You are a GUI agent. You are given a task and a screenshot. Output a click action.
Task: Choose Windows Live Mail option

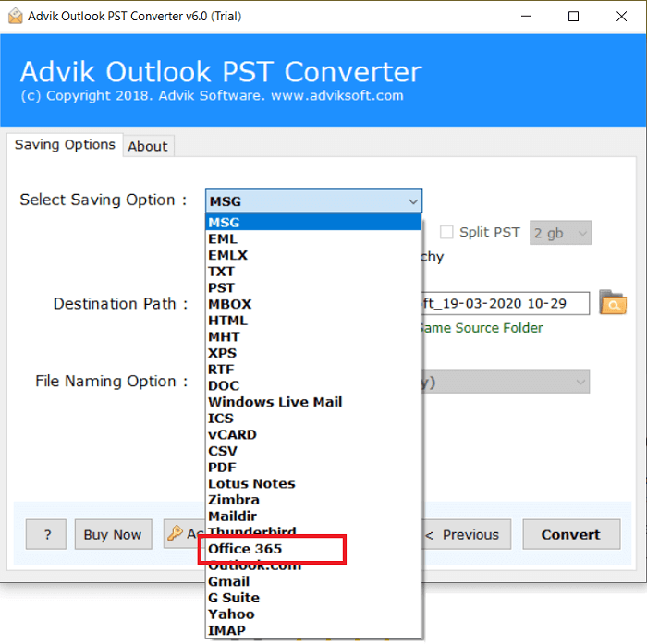pos(313,402)
